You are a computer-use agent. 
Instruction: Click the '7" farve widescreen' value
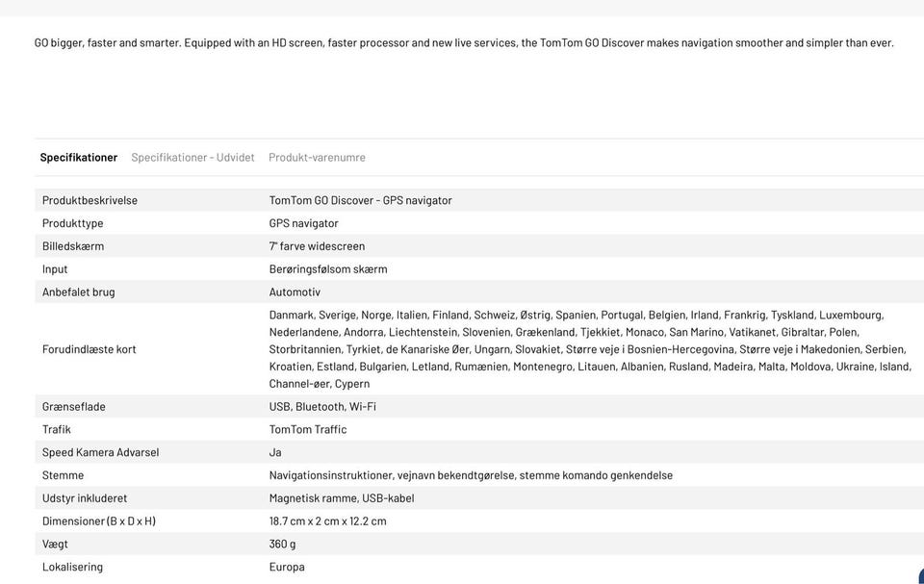317,246
